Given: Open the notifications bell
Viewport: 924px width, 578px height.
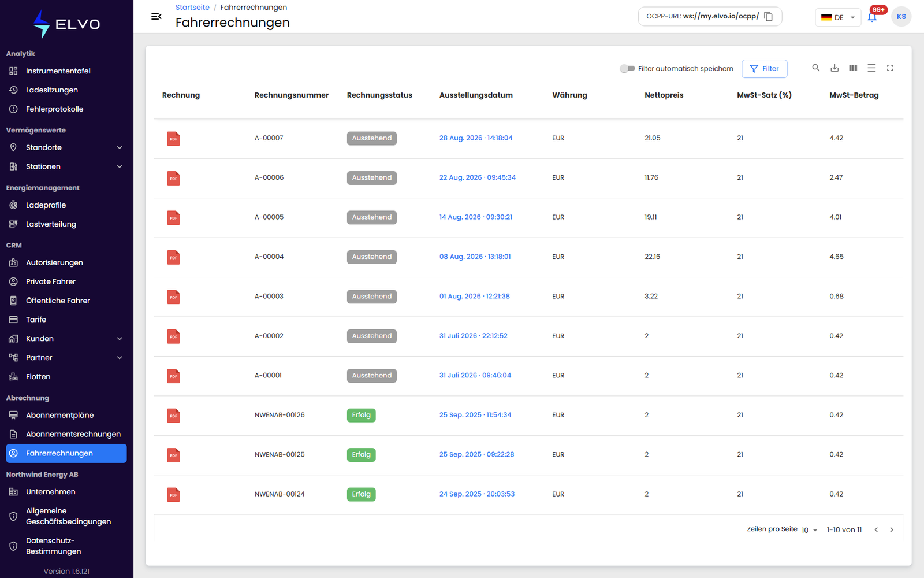Looking at the screenshot, I should click(872, 17).
